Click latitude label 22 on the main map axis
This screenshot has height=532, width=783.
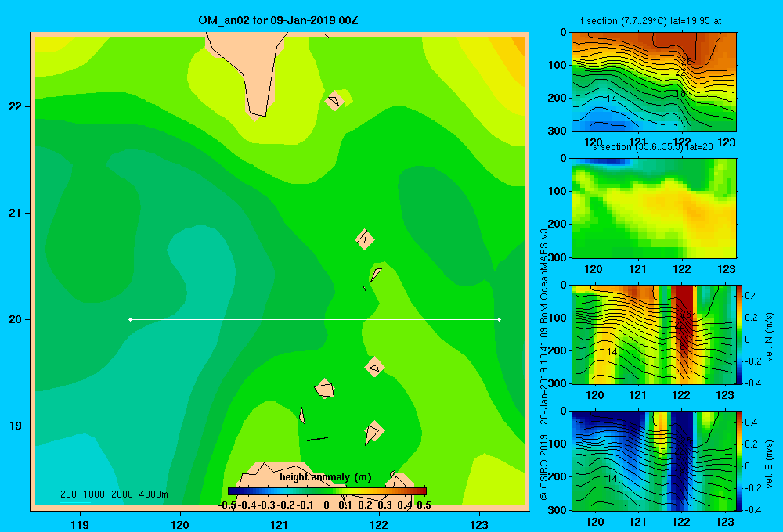click(x=16, y=107)
